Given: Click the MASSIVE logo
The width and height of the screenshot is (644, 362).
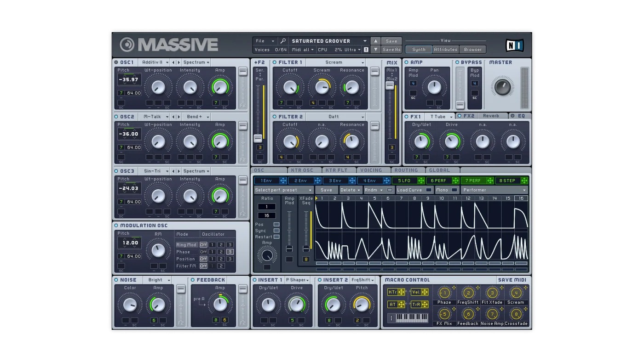Looking at the screenshot, I should point(169,45).
